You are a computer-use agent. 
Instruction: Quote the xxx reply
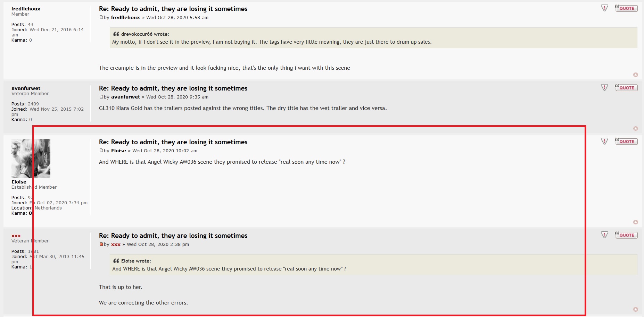[626, 235]
